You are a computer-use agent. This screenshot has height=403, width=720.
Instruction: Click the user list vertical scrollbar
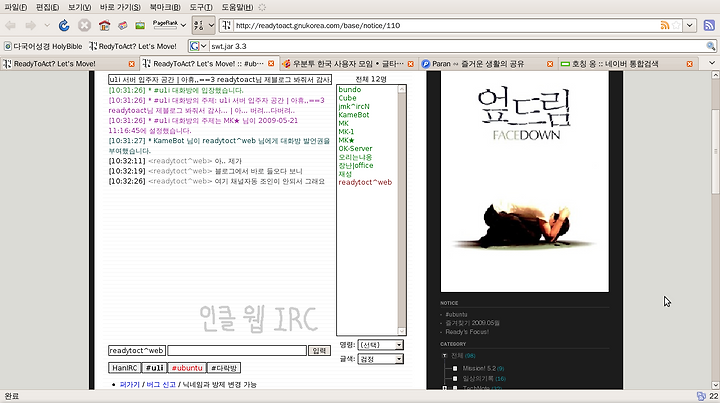coord(402,210)
